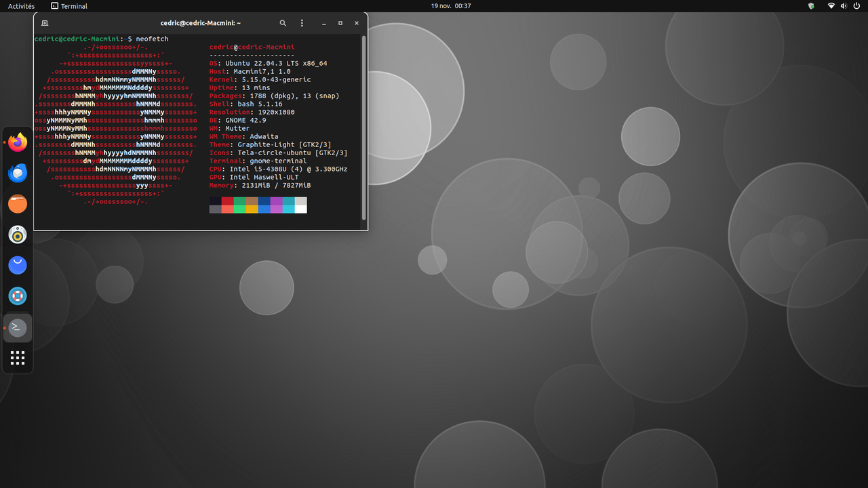Click the red color block in neofetch
The image size is (868, 488).
point(228,201)
